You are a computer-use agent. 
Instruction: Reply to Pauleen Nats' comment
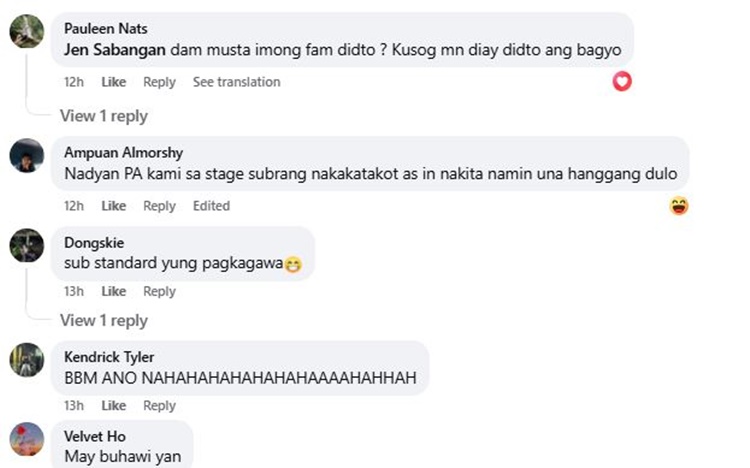[159, 82]
